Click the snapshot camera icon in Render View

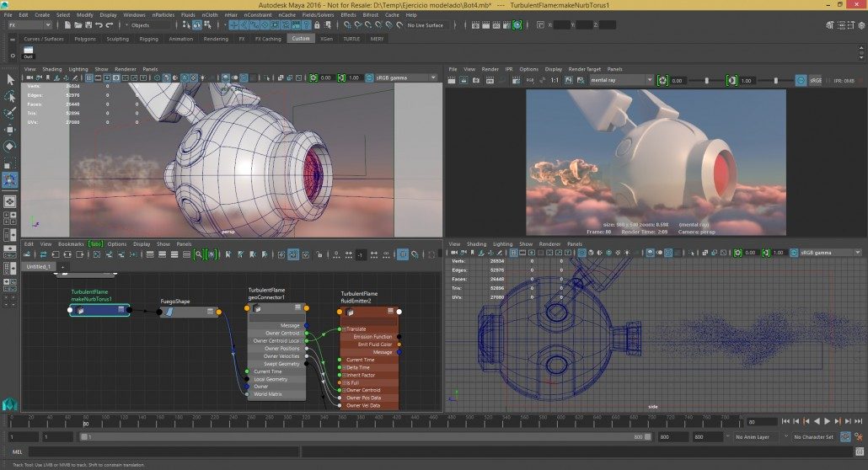point(476,80)
